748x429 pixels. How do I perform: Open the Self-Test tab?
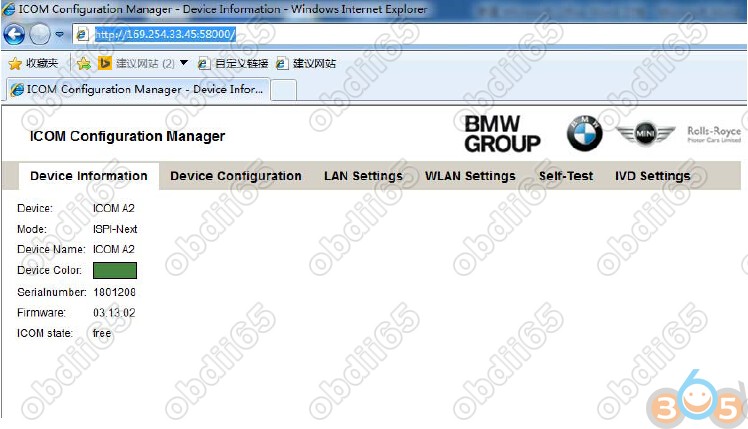tap(566, 176)
